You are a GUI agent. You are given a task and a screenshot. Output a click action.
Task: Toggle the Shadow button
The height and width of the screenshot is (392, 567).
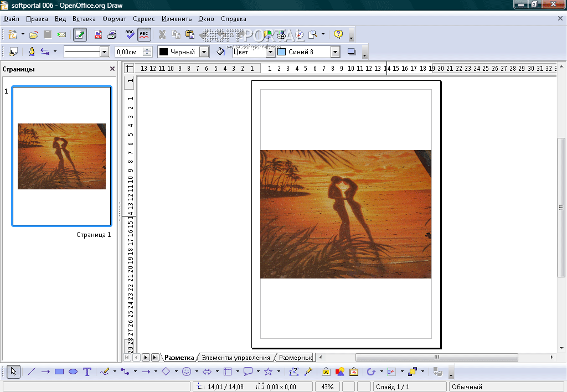click(x=352, y=51)
